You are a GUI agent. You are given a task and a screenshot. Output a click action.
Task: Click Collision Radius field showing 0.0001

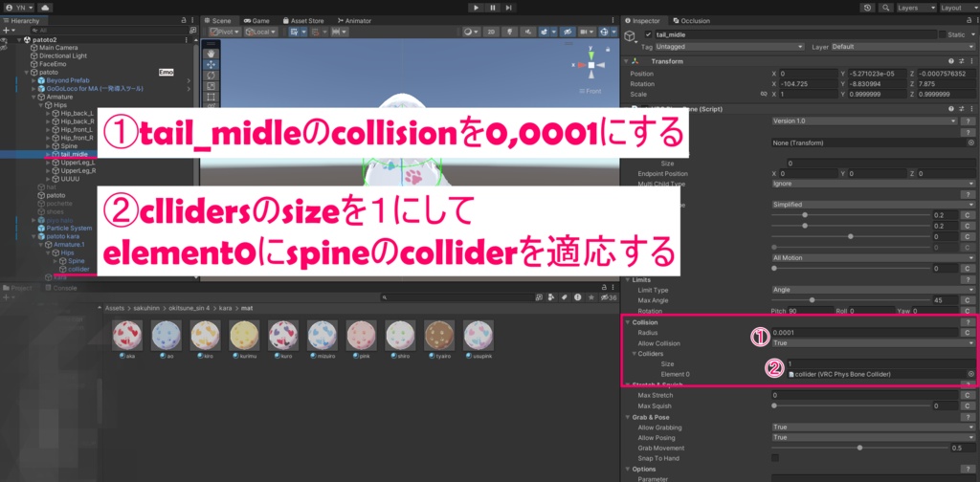(x=863, y=333)
